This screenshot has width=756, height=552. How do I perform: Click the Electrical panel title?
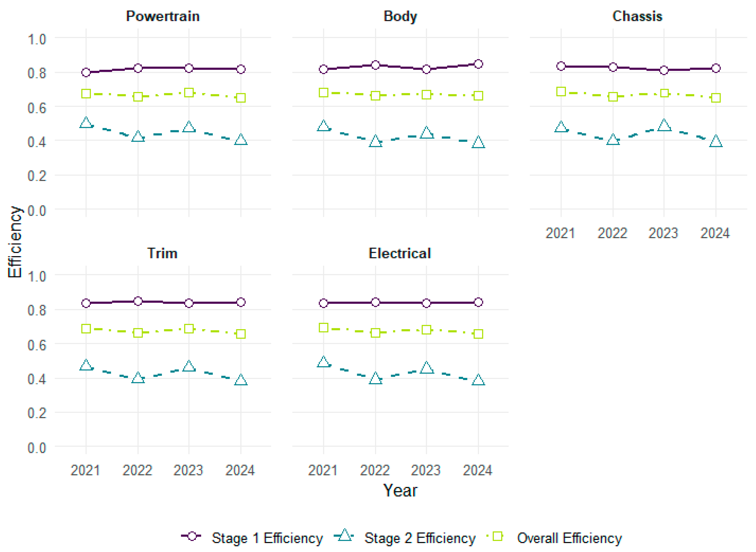pyautogui.click(x=400, y=253)
